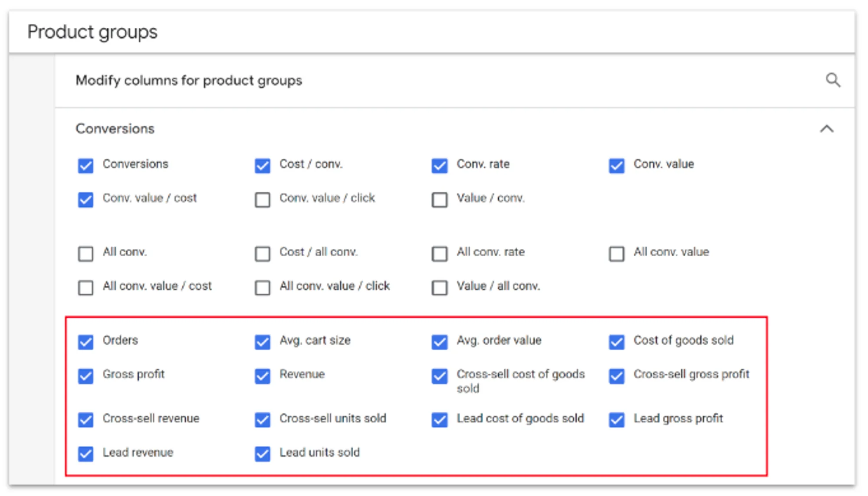Disable the Gross profit column
Viewport: 868px width, 496px height.
[x=85, y=376]
